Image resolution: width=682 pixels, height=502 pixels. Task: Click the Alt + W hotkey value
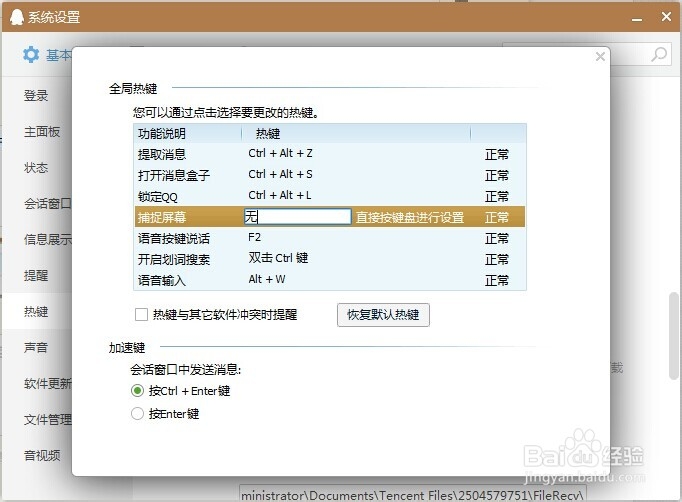tap(267, 279)
